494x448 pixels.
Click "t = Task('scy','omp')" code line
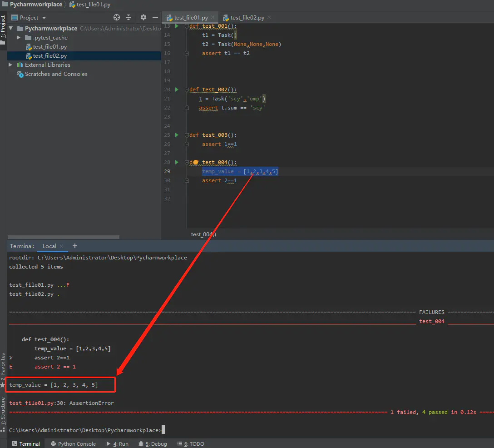point(232,99)
